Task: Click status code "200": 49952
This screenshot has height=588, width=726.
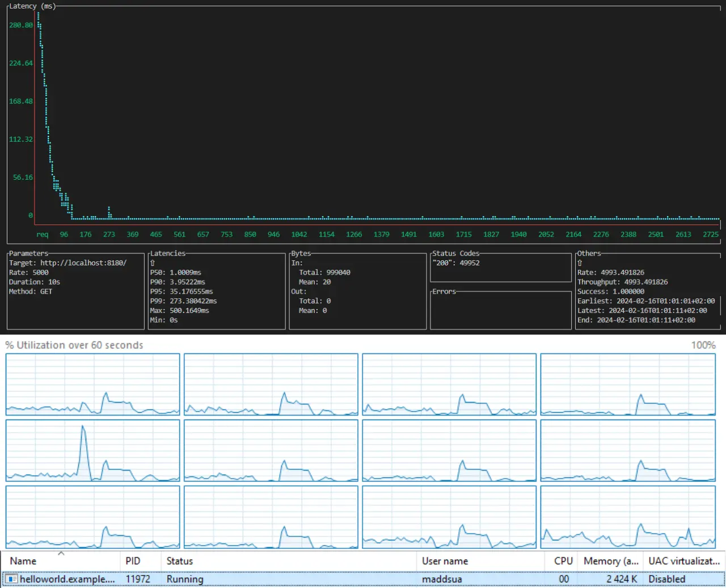Action: 456,263
